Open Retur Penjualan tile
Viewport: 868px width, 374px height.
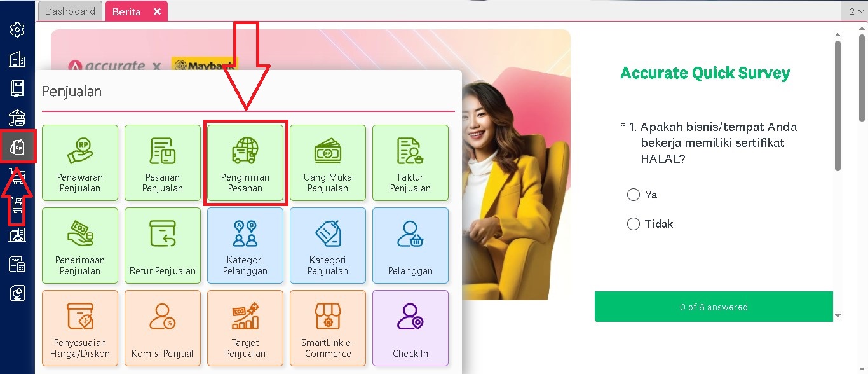click(163, 246)
